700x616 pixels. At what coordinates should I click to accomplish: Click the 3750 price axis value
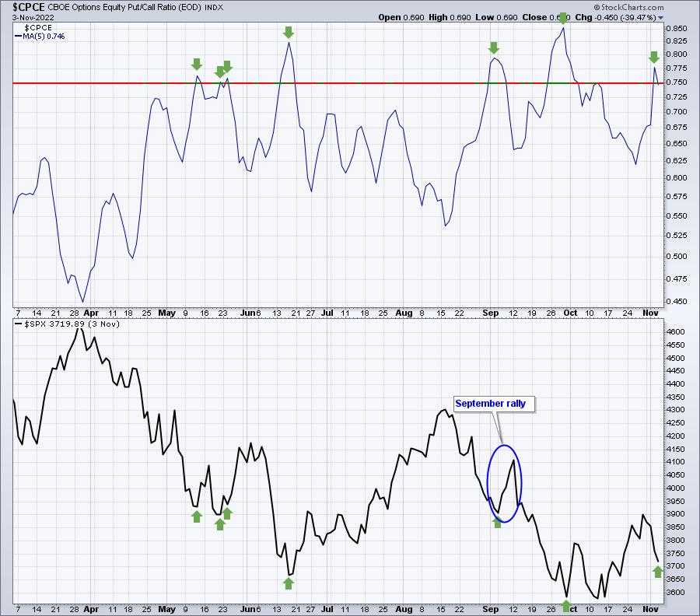(x=675, y=553)
